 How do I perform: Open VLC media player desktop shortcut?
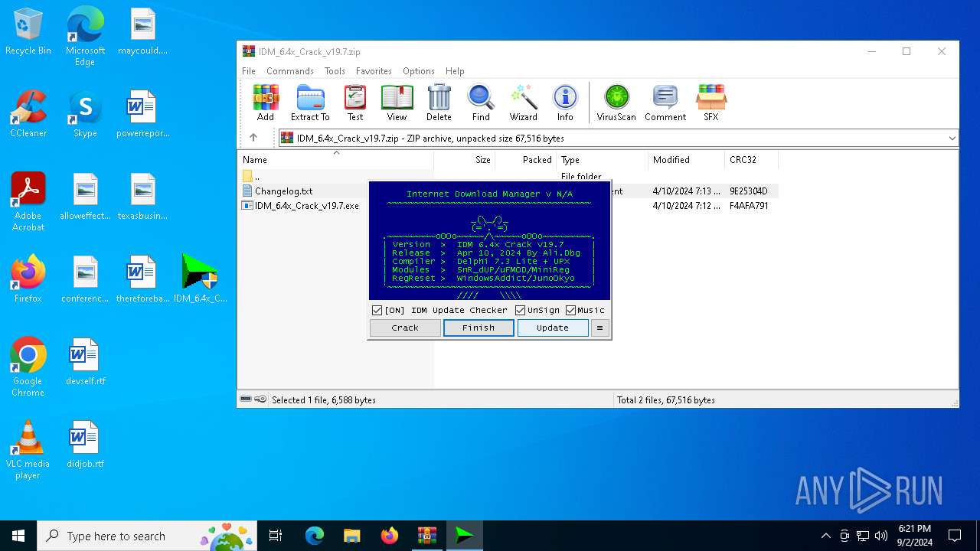[x=28, y=450]
